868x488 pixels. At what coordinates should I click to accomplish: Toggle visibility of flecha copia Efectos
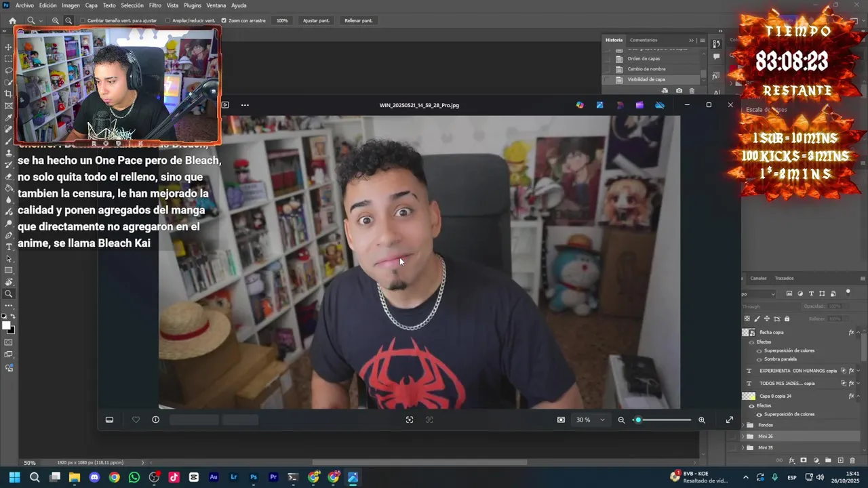point(751,342)
